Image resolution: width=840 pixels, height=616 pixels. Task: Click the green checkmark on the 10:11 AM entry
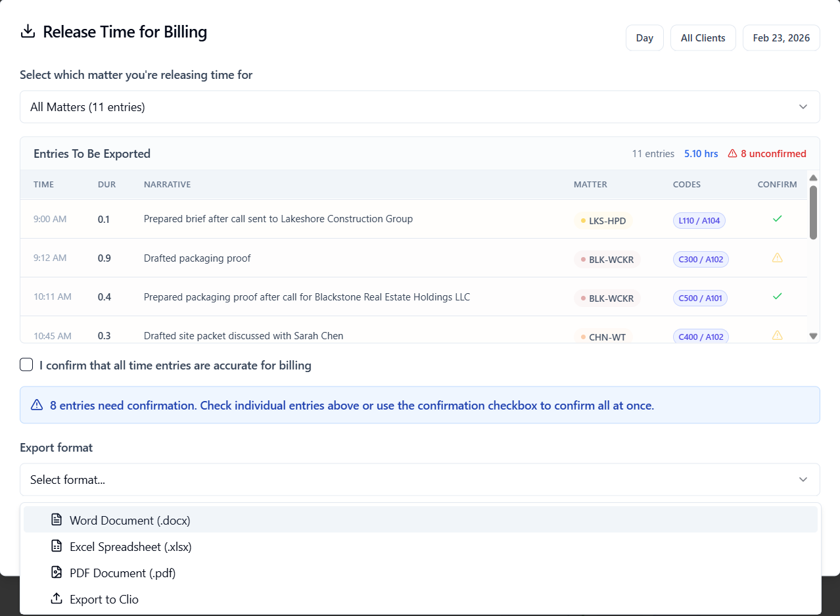click(x=778, y=296)
